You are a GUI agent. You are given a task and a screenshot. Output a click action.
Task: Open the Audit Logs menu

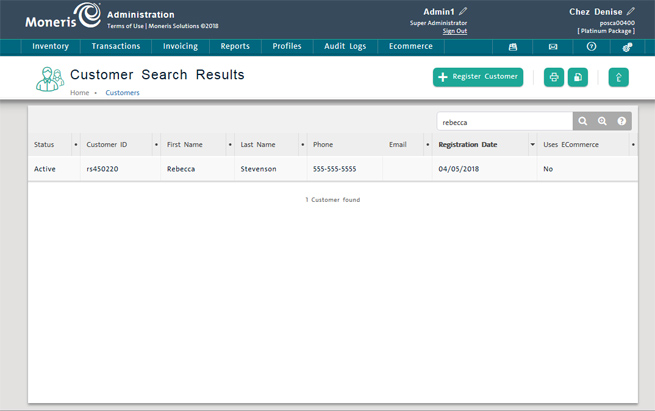pyautogui.click(x=345, y=46)
